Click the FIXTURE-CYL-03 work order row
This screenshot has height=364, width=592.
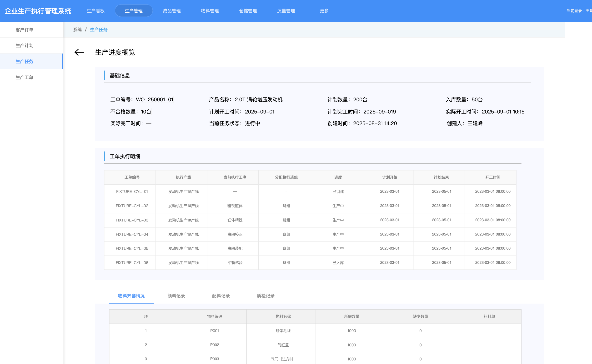[x=132, y=220]
